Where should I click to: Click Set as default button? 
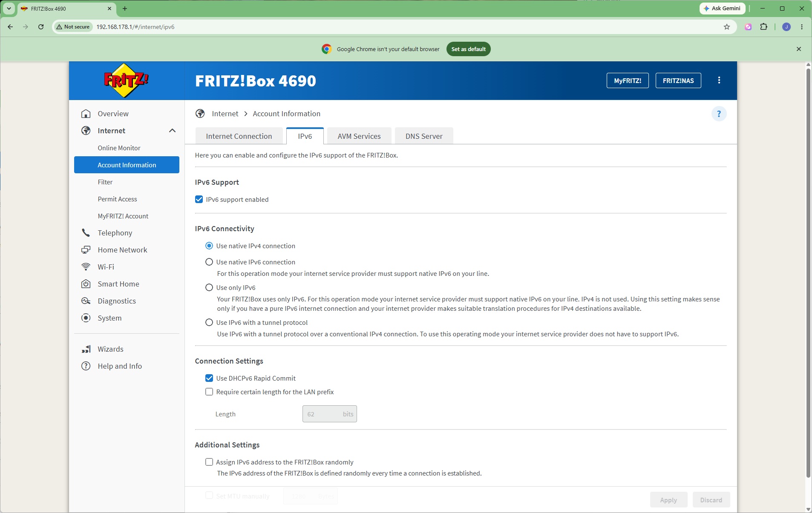coord(468,49)
